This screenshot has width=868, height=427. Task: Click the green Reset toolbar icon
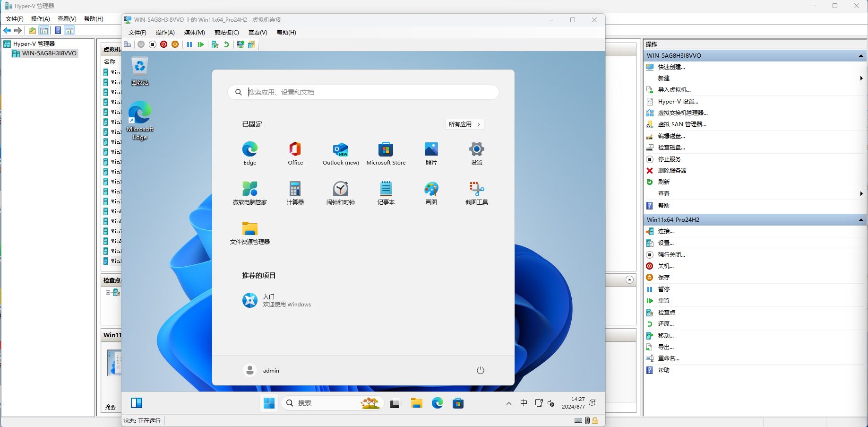pyautogui.click(x=201, y=44)
